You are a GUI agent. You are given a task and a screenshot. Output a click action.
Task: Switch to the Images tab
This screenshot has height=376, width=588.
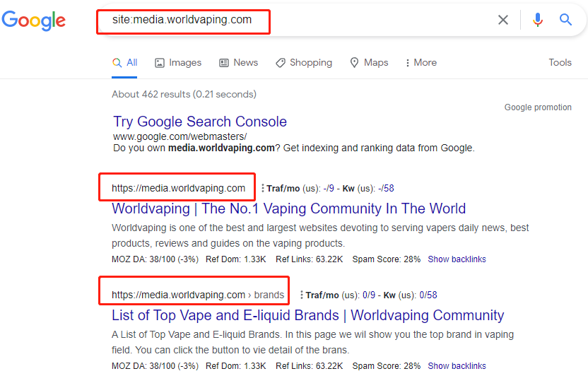click(178, 63)
